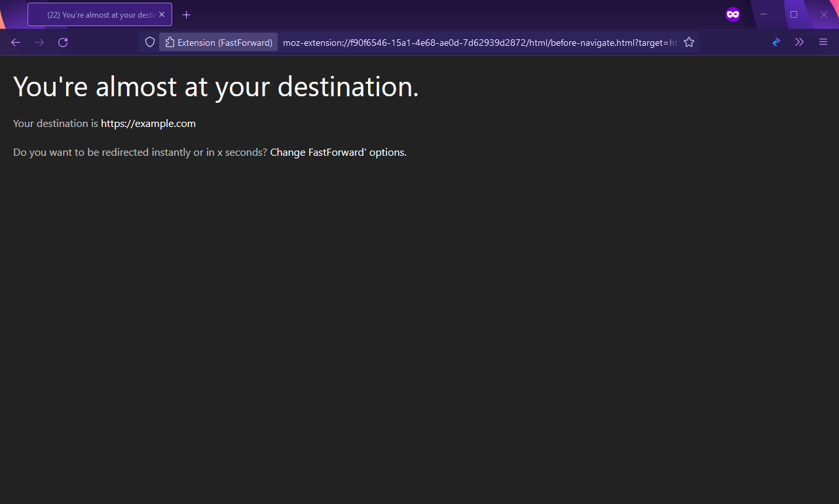
Task: Follow the https://example.com destination link
Action: pyautogui.click(x=148, y=123)
